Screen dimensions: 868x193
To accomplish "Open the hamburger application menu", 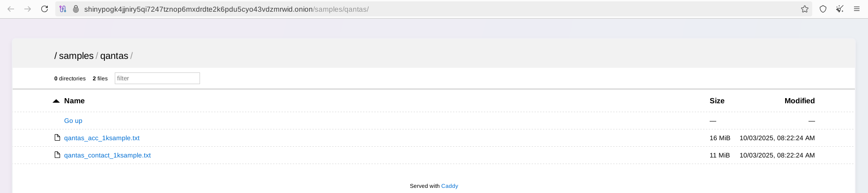I will [x=857, y=9].
